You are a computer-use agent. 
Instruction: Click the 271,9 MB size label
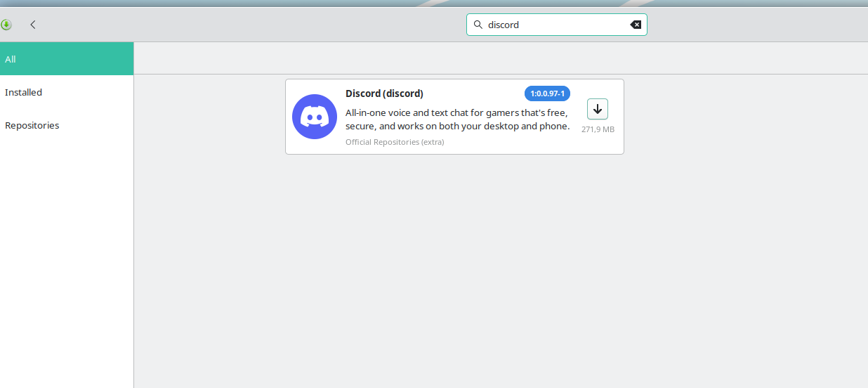click(x=598, y=129)
